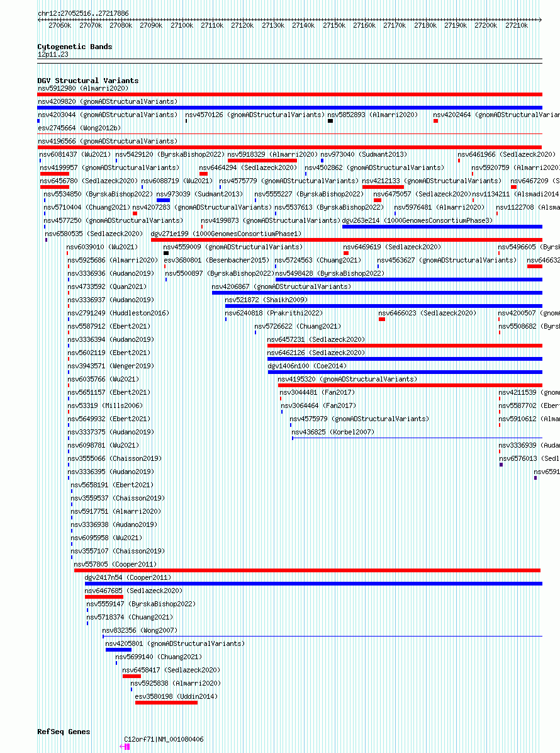Click the nsv3555066 (Chaisson2019) label
Screen dimensions: 560x753
(115, 458)
